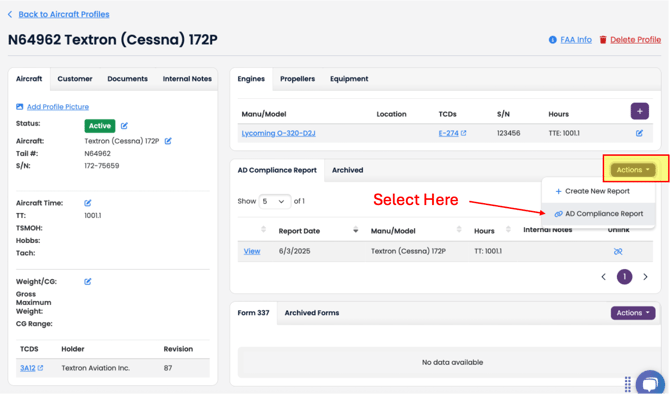Edit Weight/CG pencil icon
The height and width of the screenshot is (394, 670).
[88, 282]
